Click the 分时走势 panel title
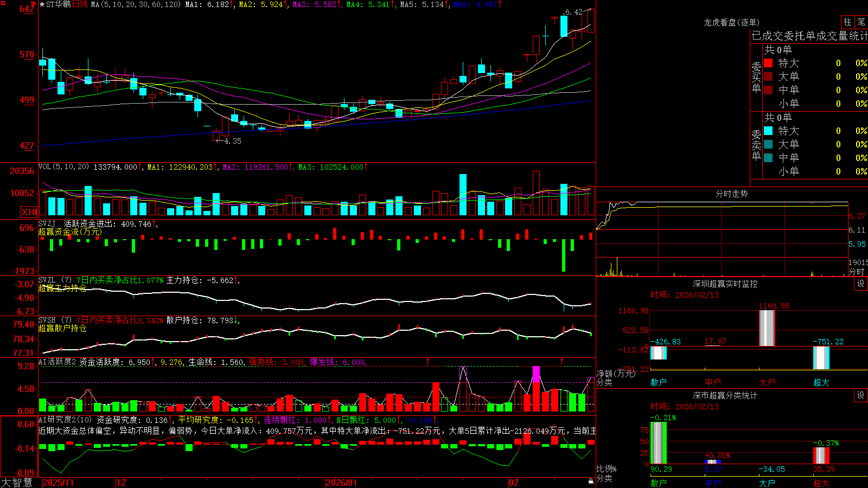This screenshot has width=868, height=488. 731,194
